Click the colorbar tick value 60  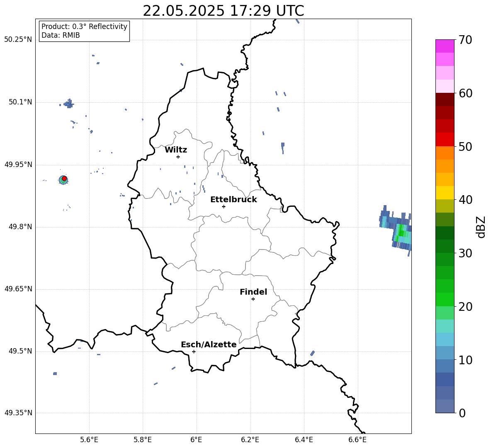tap(465, 93)
